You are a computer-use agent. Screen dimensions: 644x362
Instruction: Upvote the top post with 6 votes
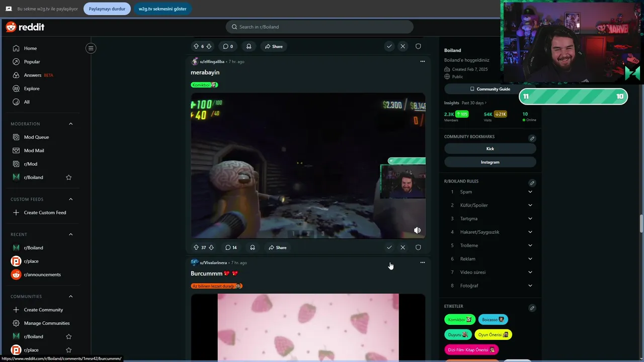tap(196, 46)
